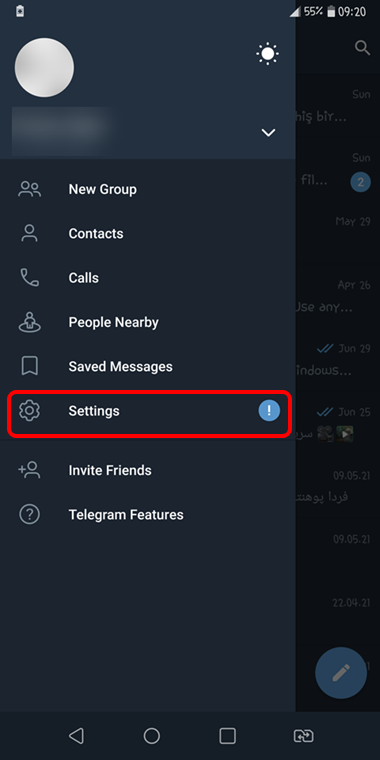Select the People Nearby label

(113, 322)
